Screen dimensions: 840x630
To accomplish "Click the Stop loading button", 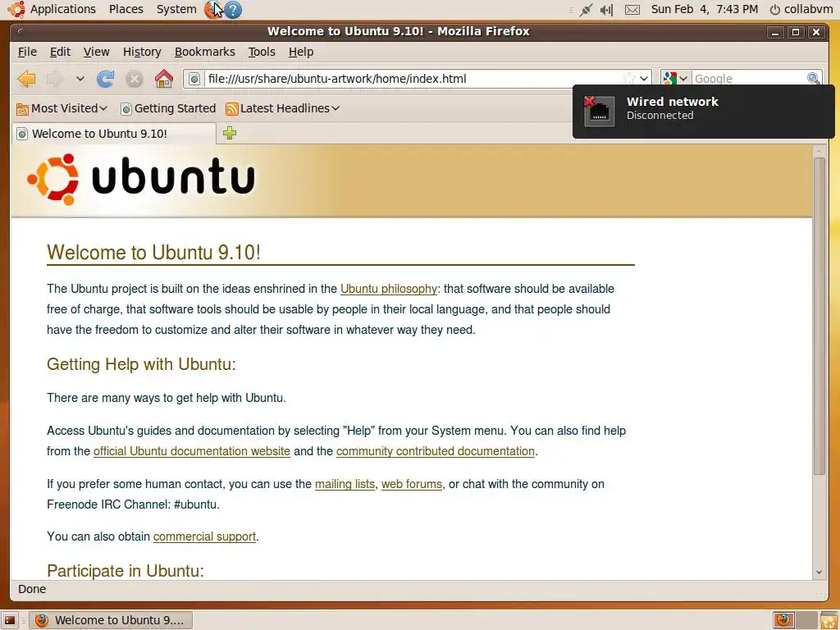I will click(x=135, y=79).
